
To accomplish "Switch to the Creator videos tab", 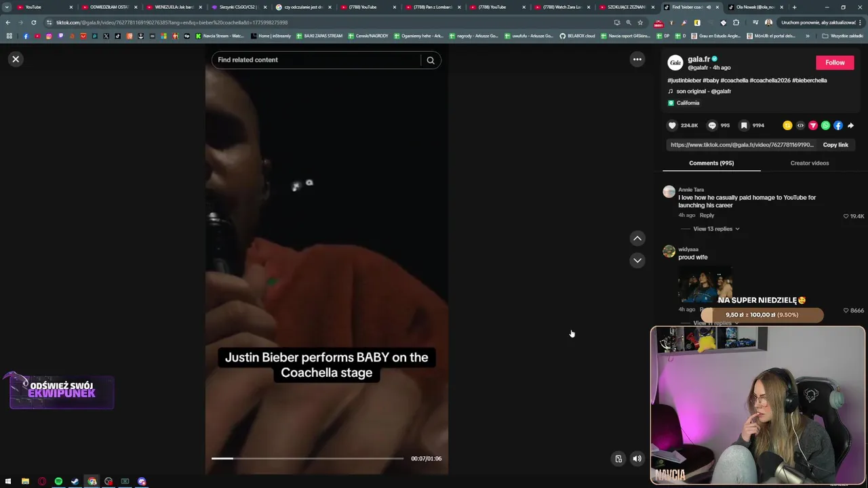I will (809, 163).
